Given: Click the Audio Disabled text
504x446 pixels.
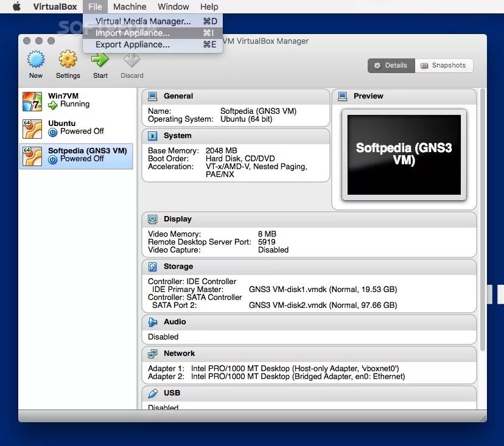Looking at the screenshot, I should coord(163,337).
